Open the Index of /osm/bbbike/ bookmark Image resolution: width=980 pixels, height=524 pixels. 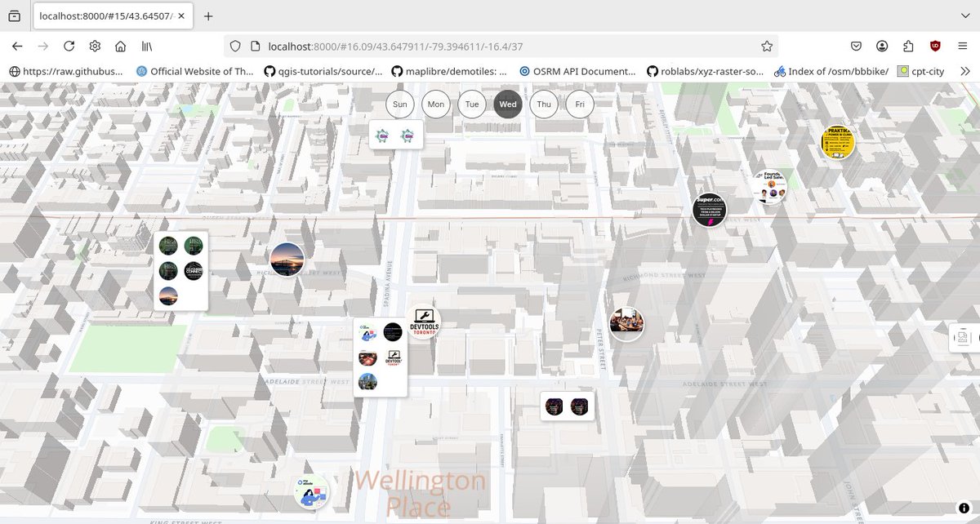(831, 71)
